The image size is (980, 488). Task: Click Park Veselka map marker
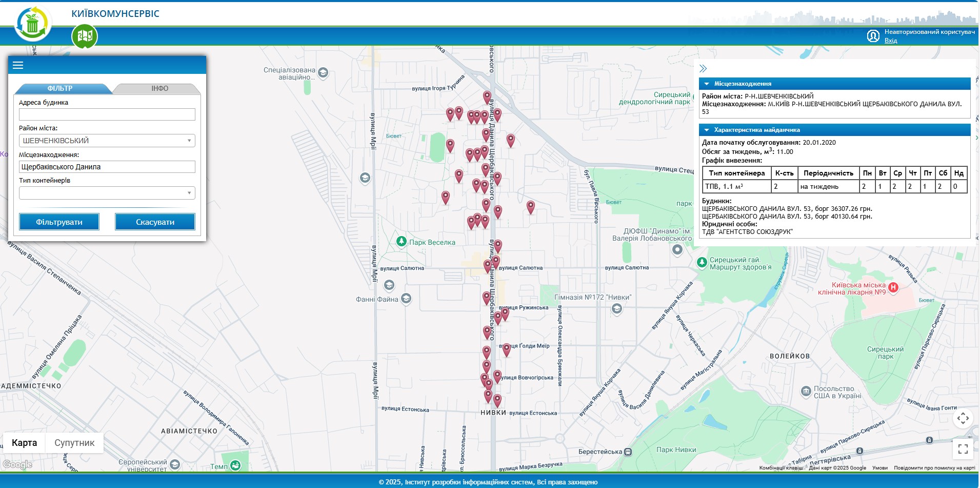[x=402, y=241]
